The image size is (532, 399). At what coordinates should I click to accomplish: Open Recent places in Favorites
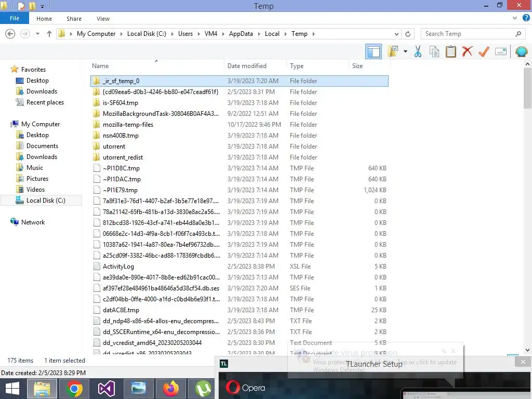pos(45,102)
